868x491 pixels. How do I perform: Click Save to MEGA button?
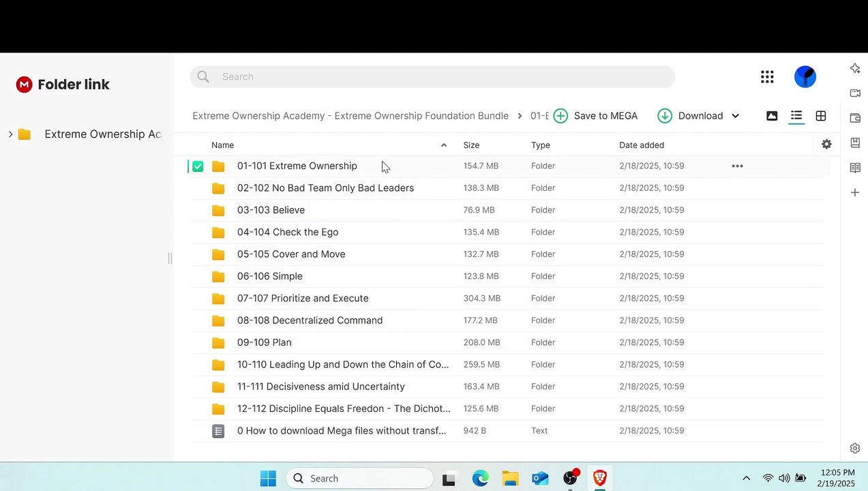tap(595, 116)
